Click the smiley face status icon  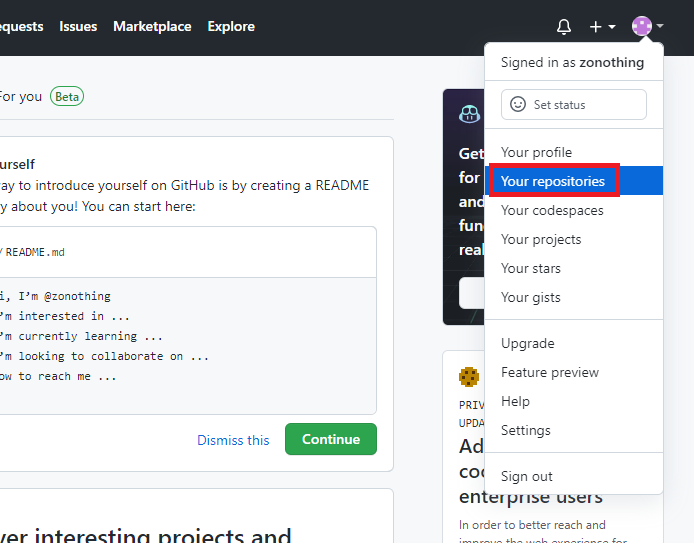[x=518, y=104]
